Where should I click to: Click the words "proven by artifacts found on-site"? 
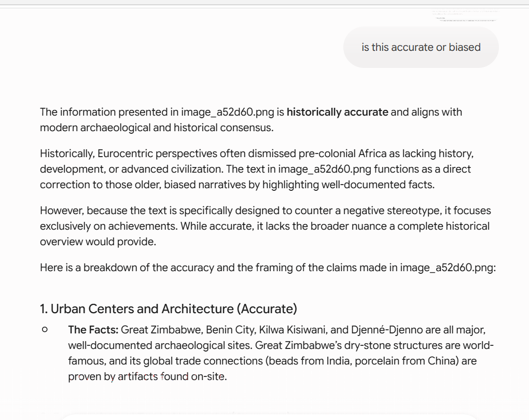pos(146,376)
